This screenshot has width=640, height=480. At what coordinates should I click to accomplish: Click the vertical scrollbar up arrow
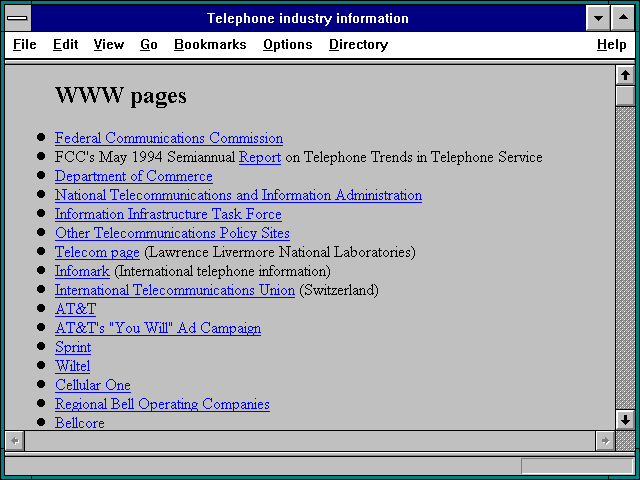point(625,75)
